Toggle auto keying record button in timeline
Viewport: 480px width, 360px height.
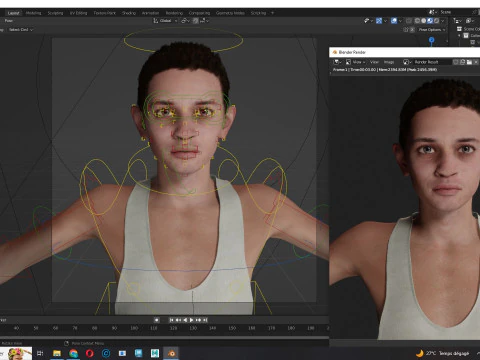(156, 320)
